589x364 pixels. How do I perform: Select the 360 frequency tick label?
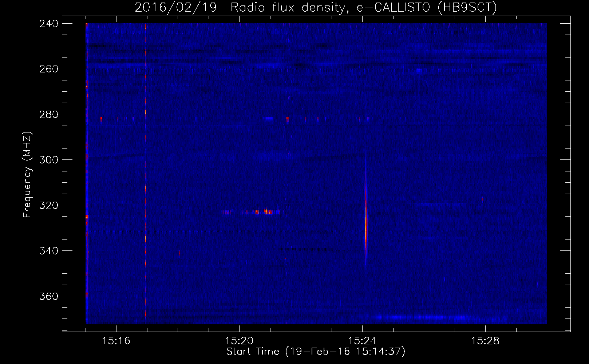click(49, 297)
